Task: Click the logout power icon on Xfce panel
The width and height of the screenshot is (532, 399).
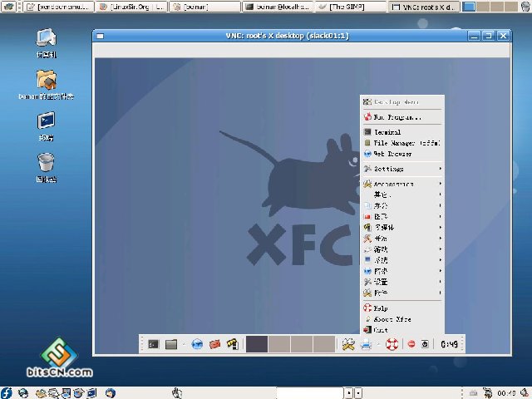Action: pos(425,344)
